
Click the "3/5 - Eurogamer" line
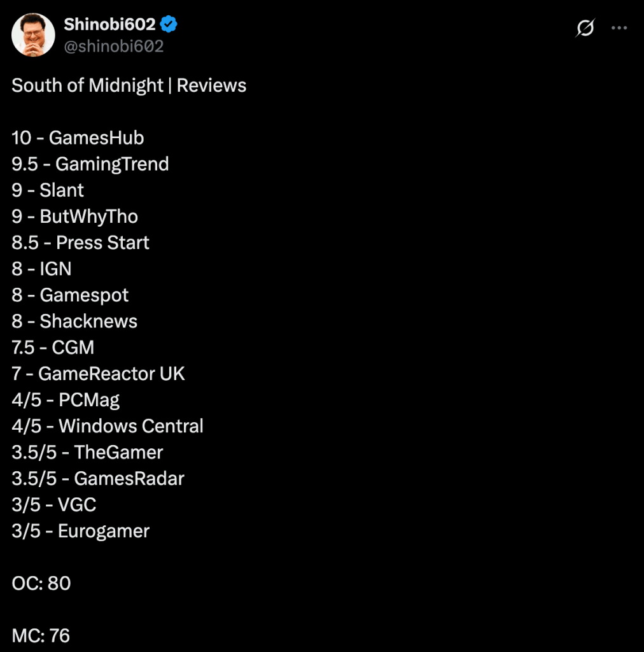coord(80,531)
